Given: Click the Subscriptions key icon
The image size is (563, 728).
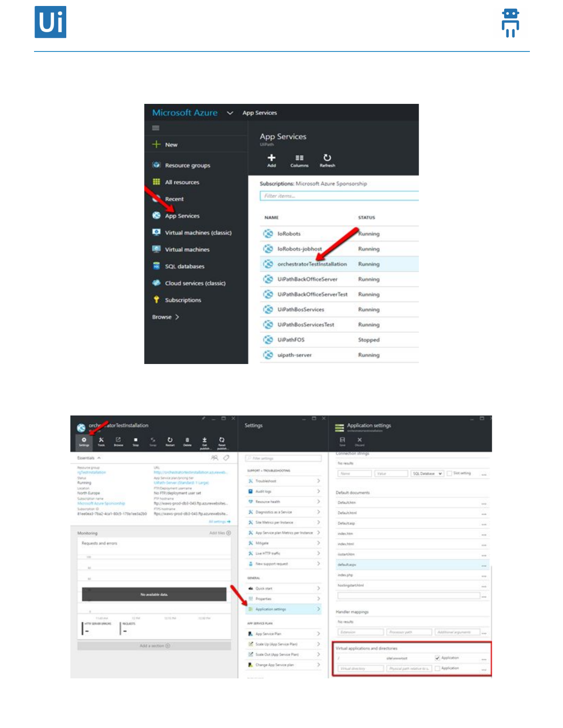Looking at the screenshot, I should click(x=156, y=300).
